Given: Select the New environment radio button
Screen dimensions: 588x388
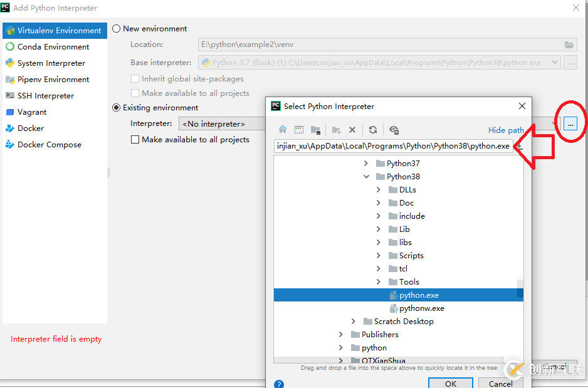Looking at the screenshot, I should coord(117,29).
